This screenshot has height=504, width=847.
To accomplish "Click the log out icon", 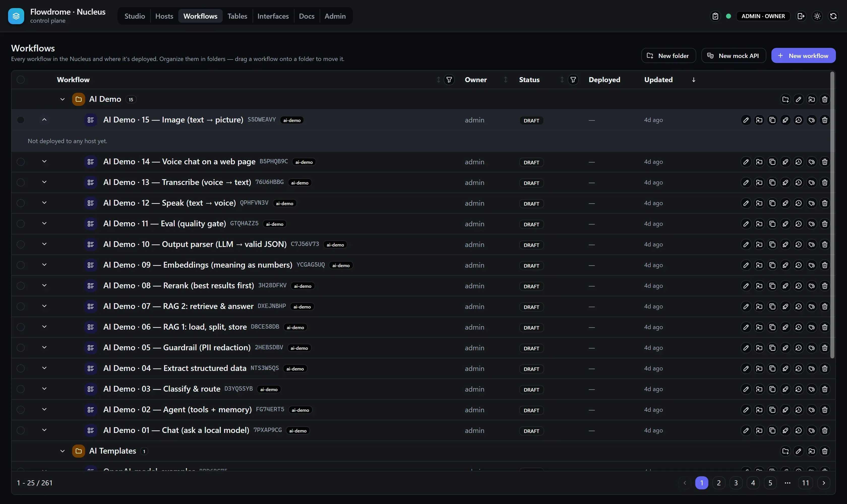I will pyautogui.click(x=801, y=16).
